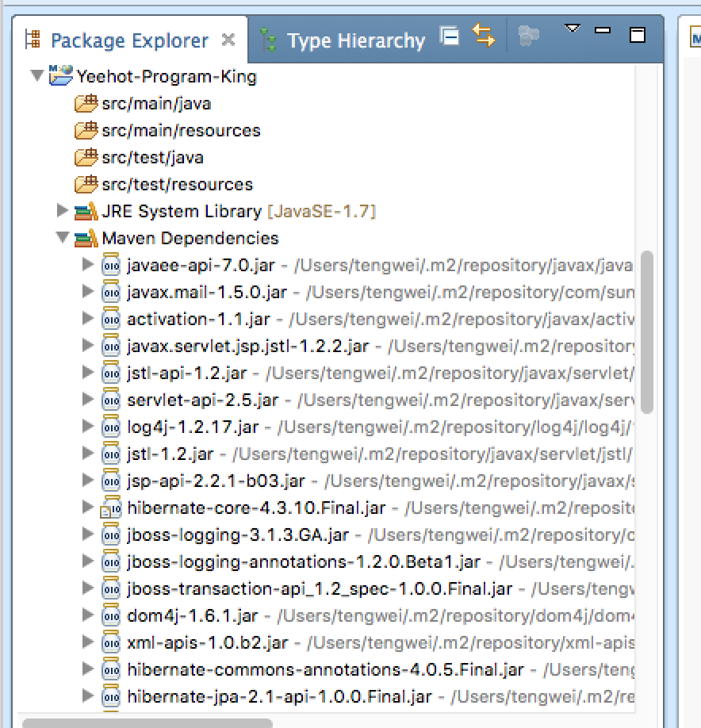Click the servlet-api-2.5.jar jar icon
The height and width of the screenshot is (728, 701).
(x=111, y=399)
